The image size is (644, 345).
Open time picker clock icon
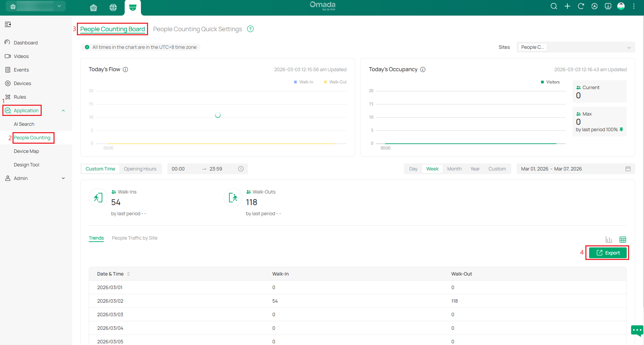[241, 169]
